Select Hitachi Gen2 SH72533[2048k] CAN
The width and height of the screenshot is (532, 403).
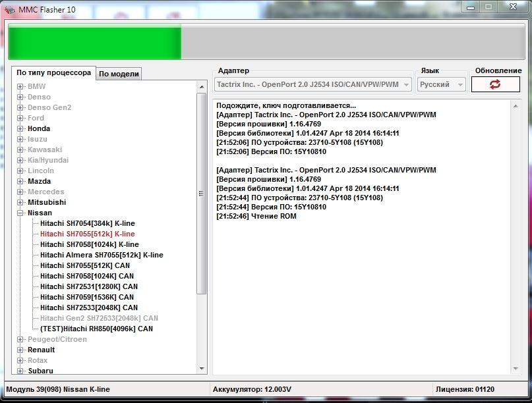pyautogui.click(x=99, y=318)
